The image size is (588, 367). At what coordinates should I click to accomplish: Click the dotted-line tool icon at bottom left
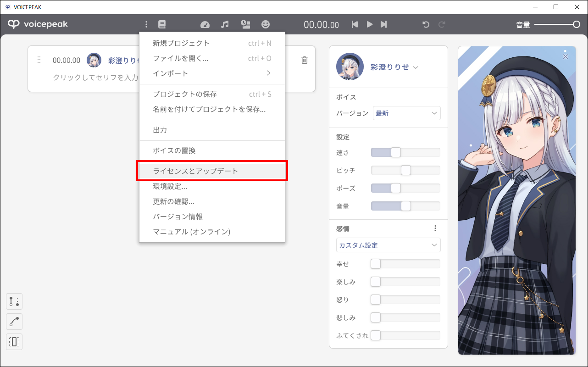[14, 301]
